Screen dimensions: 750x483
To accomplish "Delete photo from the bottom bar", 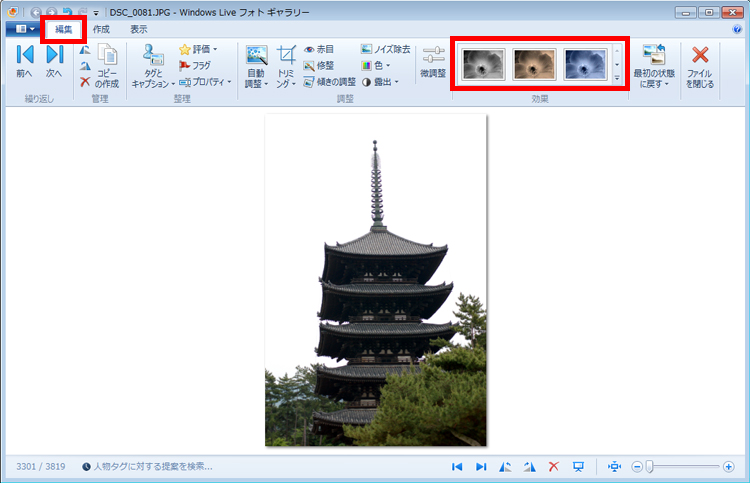I will 553,467.
